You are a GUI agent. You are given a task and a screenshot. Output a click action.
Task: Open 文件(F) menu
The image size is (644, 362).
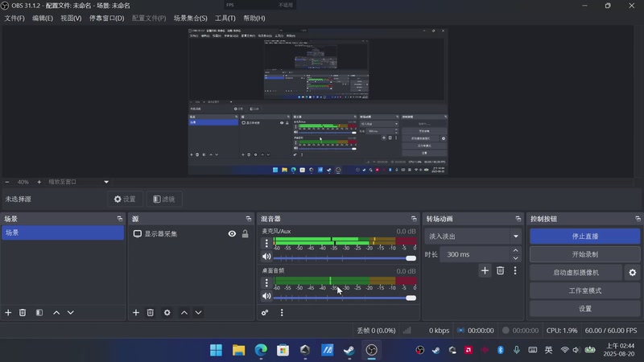14,18
